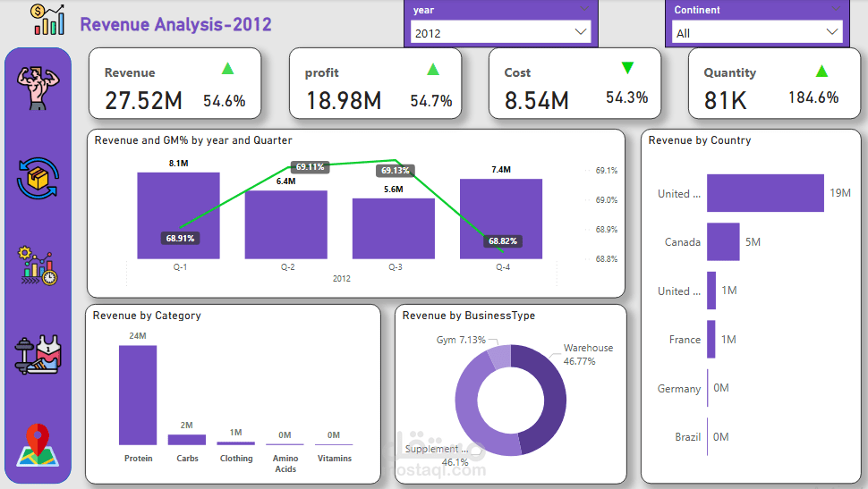Click the Revenue Analysis-2012 title
The image size is (868, 489).
pos(176,24)
